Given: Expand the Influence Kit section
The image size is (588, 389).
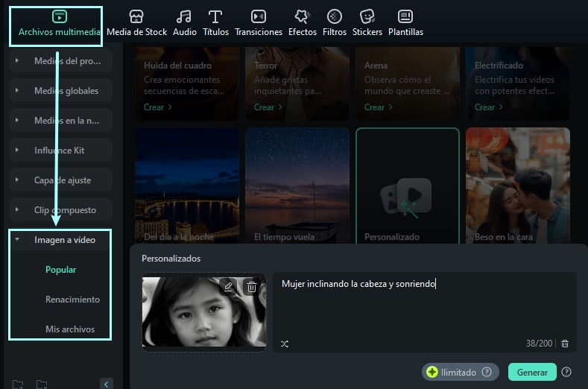Looking at the screenshot, I should (x=17, y=151).
